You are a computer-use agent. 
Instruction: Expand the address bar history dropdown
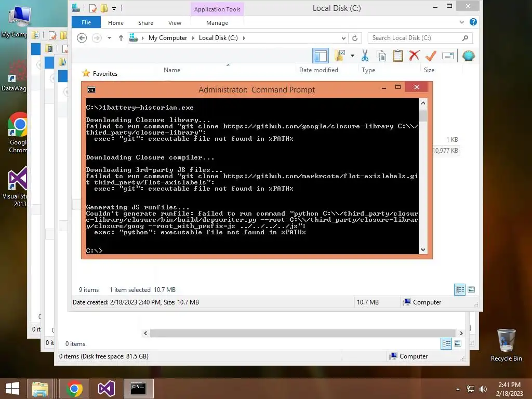(344, 38)
